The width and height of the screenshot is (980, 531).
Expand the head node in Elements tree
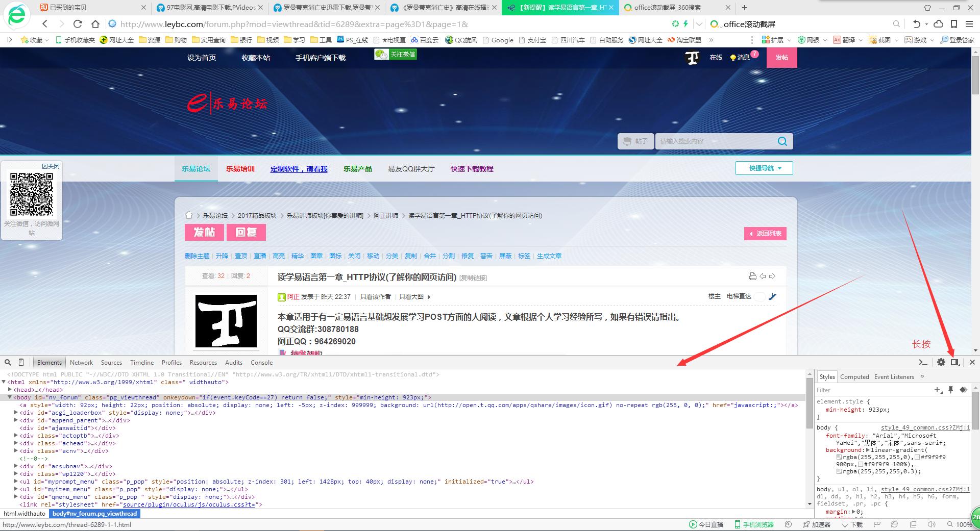click(11, 389)
